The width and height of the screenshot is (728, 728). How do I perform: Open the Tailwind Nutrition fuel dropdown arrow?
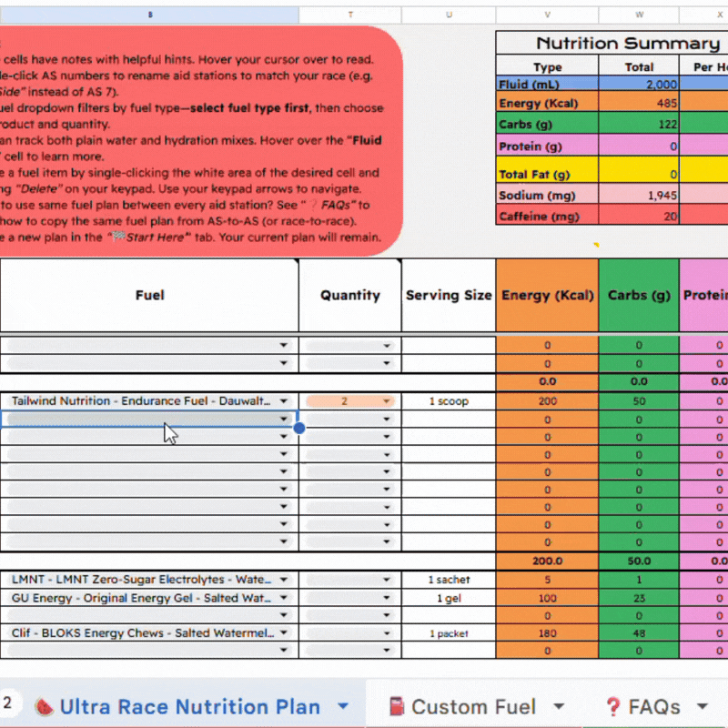(284, 401)
